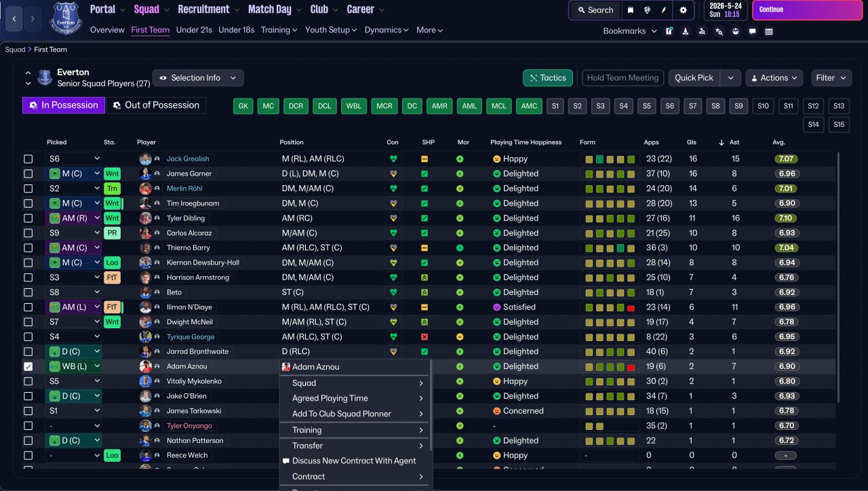Open Merlin Röhl's picked position dropdown
The width and height of the screenshot is (868, 491).
coord(73,189)
